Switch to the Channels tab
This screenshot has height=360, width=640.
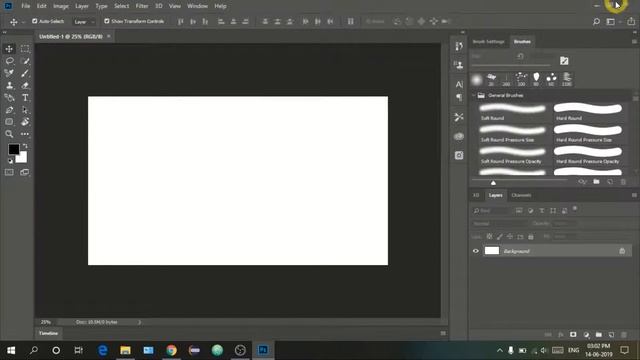521,195
